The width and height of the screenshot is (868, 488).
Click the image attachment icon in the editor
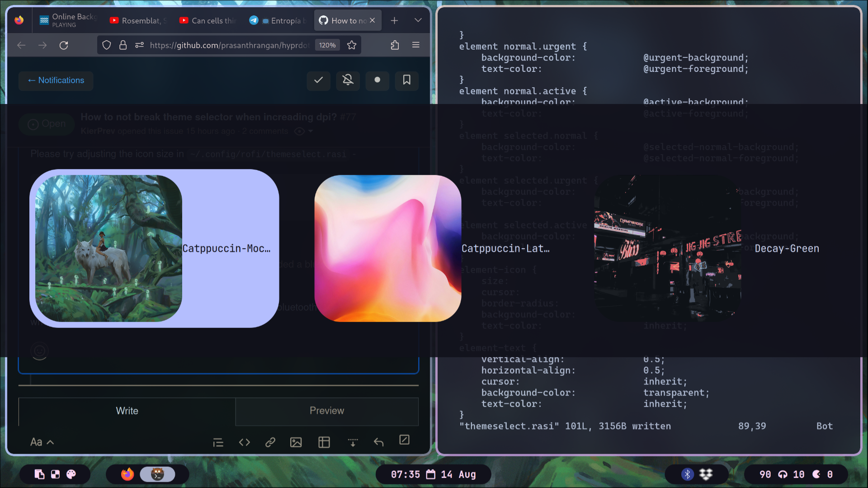coord(296,442)
